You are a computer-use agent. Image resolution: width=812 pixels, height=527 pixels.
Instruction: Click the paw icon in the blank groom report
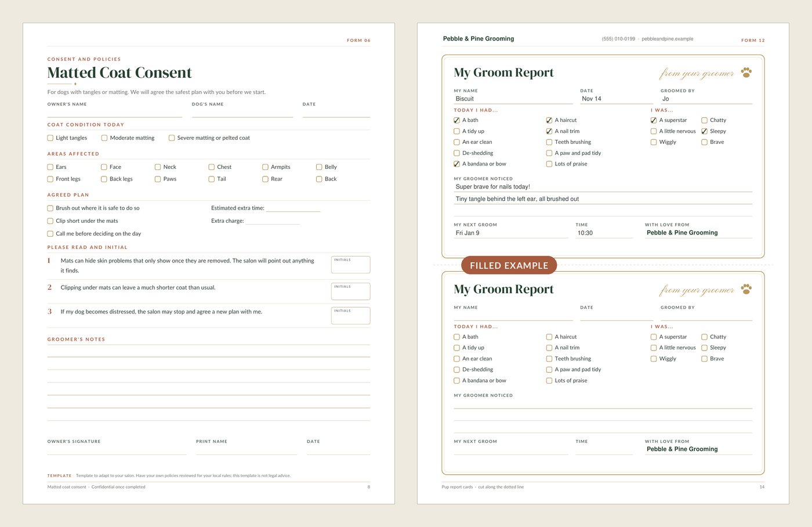[746, 289]
